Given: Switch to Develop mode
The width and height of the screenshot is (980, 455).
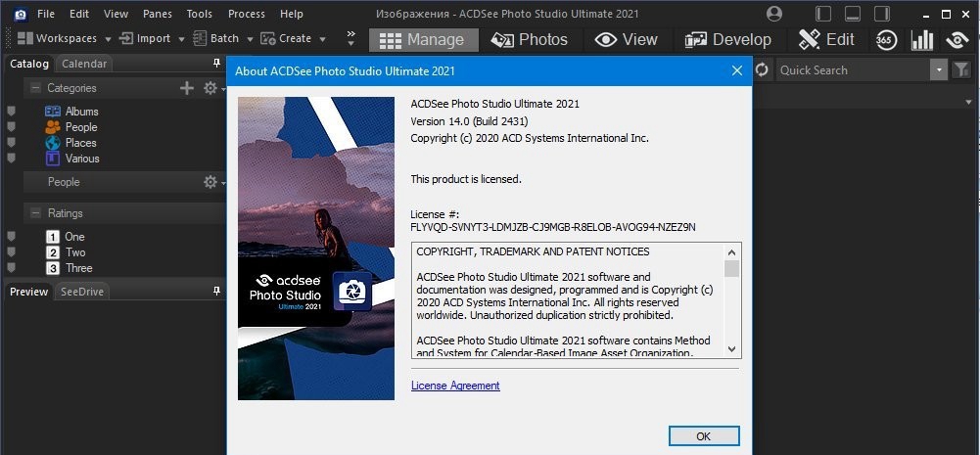Looking at the screenshot, I should tap(728, 40).
